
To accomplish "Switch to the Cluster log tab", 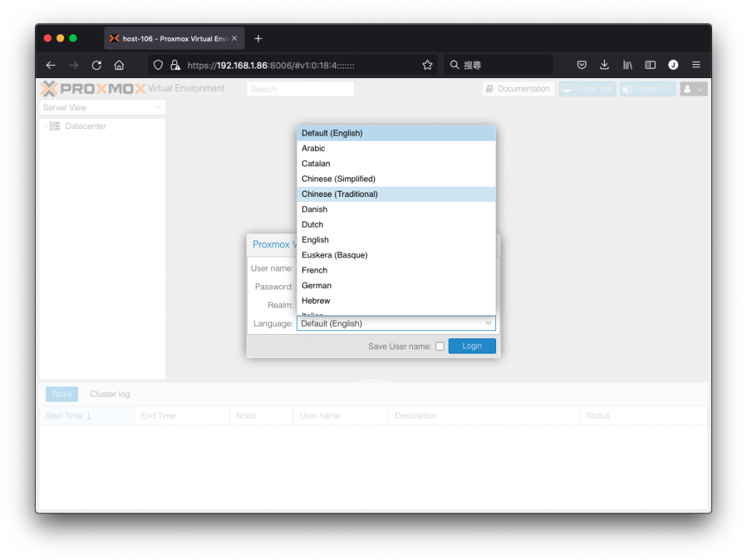I will (x=110, y=394).
